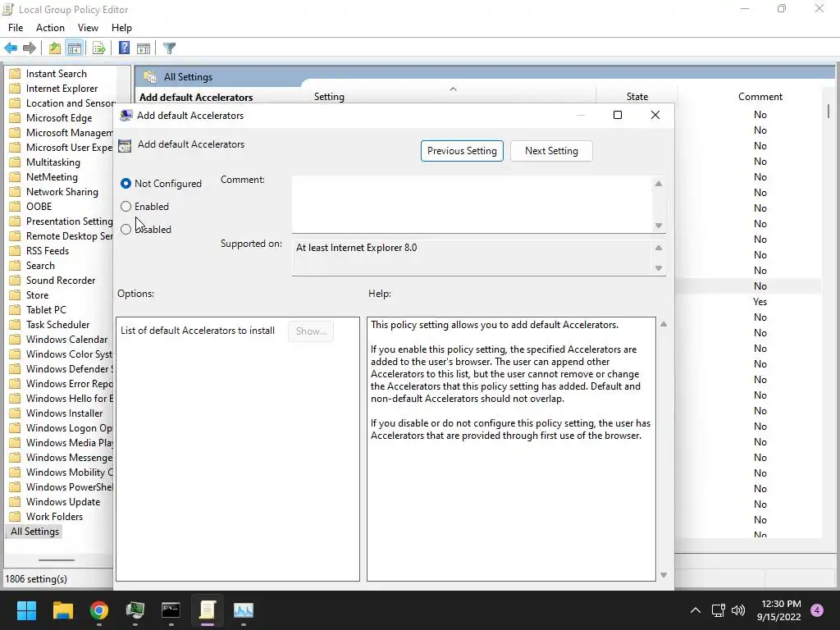Click the Export List toolbar icon
This screenshot has height=630, width=840.
pyautogui.click(x=98, y=48)
